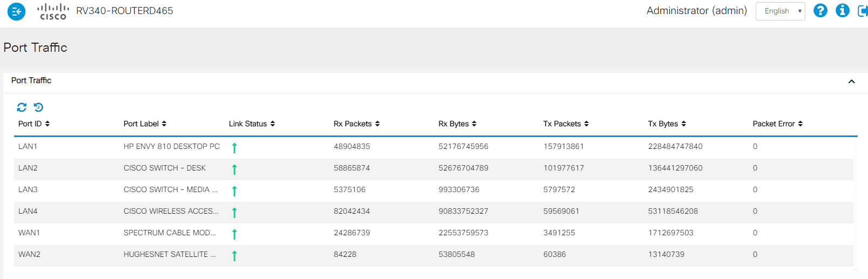
Task: Click Tx Bytes value 228484747840
Action: (x=675, y=146)
